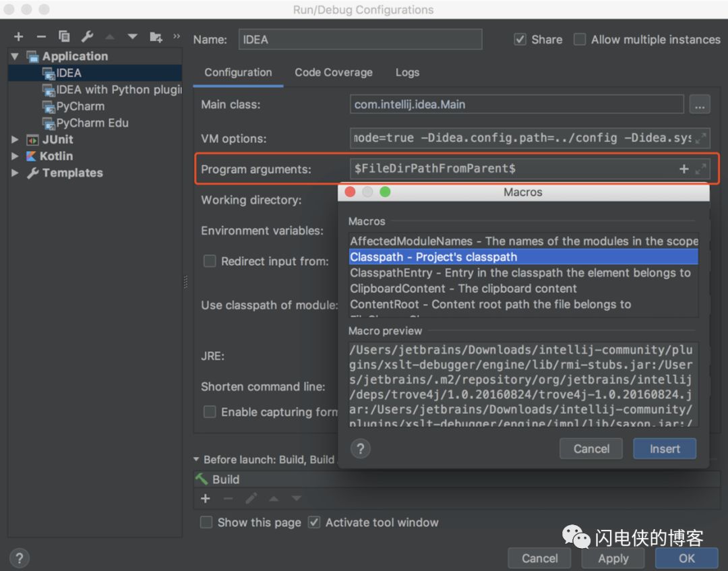Screen dimensions: 728x571
Task: Toggle the Share checkbox
Action: click(x=520, y=40)
